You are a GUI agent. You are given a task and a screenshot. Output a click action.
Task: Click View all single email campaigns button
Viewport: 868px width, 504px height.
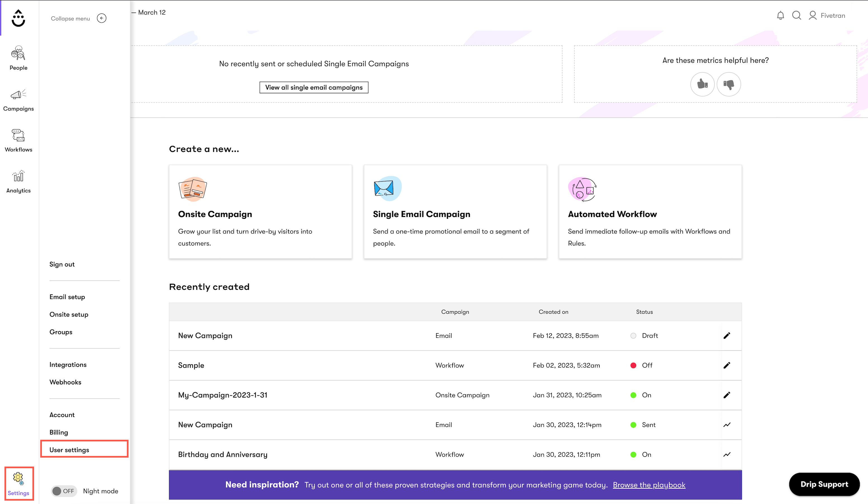(314, 87)
